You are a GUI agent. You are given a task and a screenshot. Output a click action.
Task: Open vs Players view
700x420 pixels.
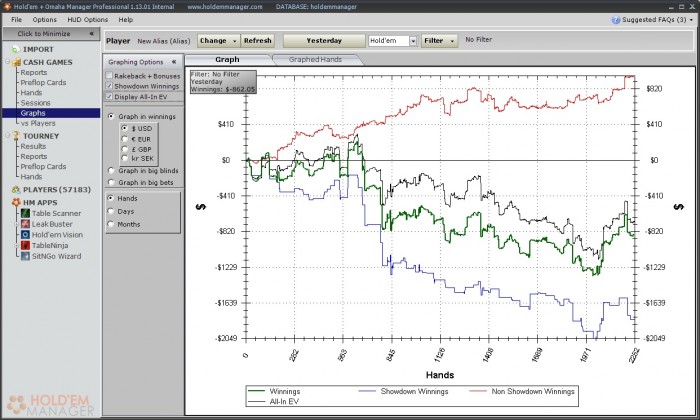tap(38, 123)
